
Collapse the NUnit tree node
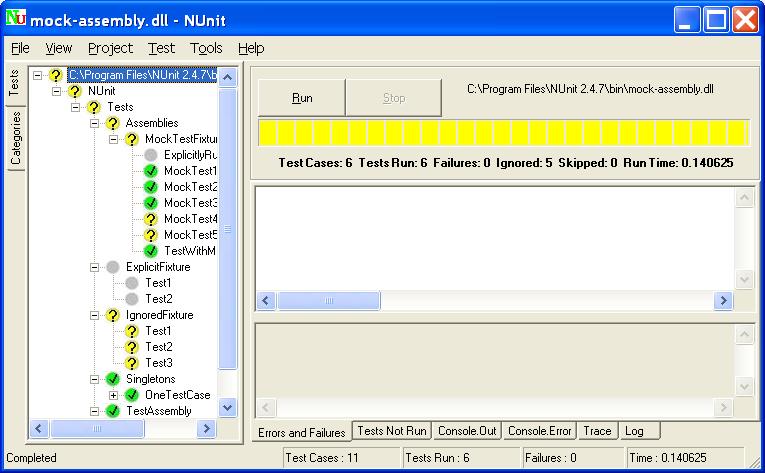(x=57, y=91)
